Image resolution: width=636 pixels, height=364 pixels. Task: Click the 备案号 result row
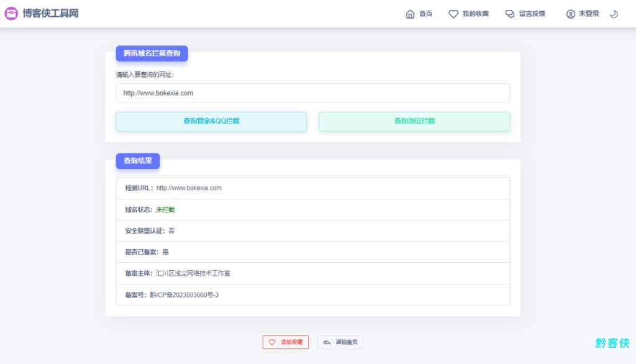point(312,295)
